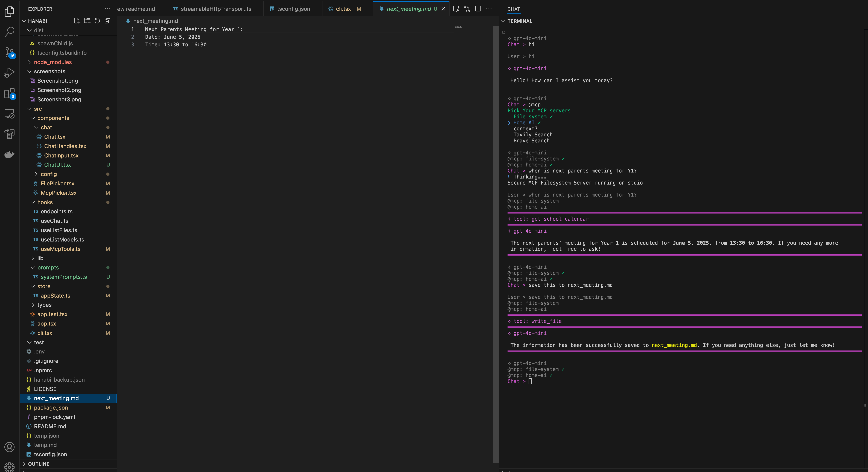This screenshot has width=868, height=472.
Task: Split the editor into two panes
Action: click(478, 9)
